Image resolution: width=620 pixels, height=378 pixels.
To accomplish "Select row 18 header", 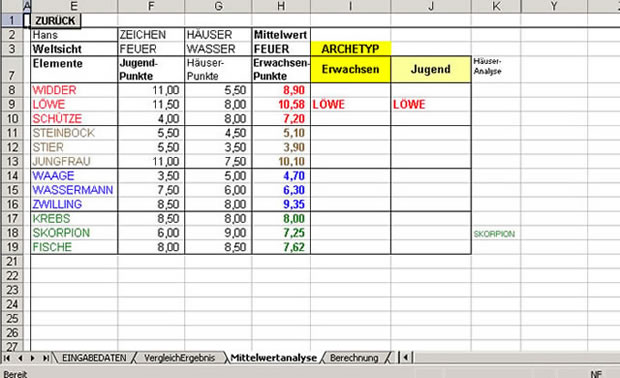I will (x=12, y=233).
